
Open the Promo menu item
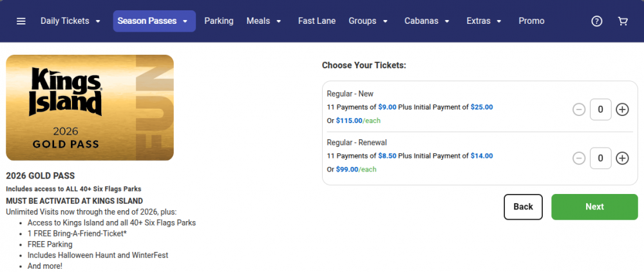point(531,21)
